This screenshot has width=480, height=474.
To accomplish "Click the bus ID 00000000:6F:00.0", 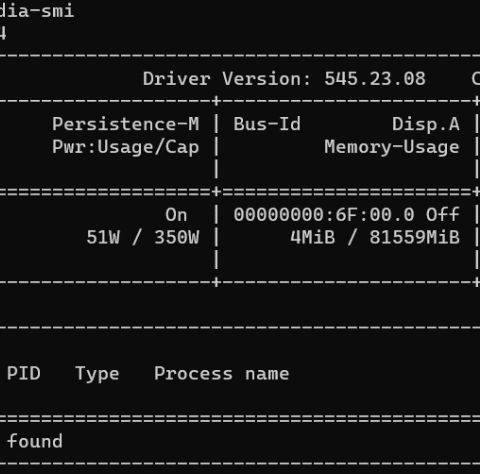I will 324,215.
